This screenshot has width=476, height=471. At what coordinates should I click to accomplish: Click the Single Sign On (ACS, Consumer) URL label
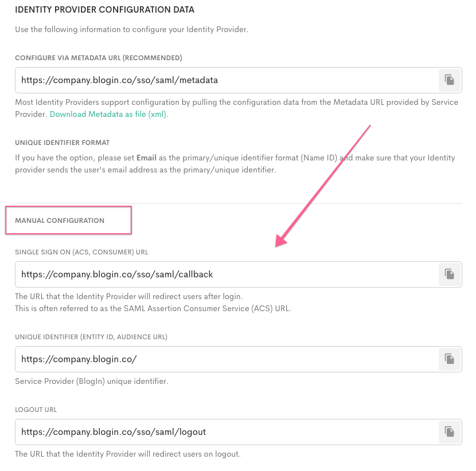pyautogui.click(x=81, y=252)
